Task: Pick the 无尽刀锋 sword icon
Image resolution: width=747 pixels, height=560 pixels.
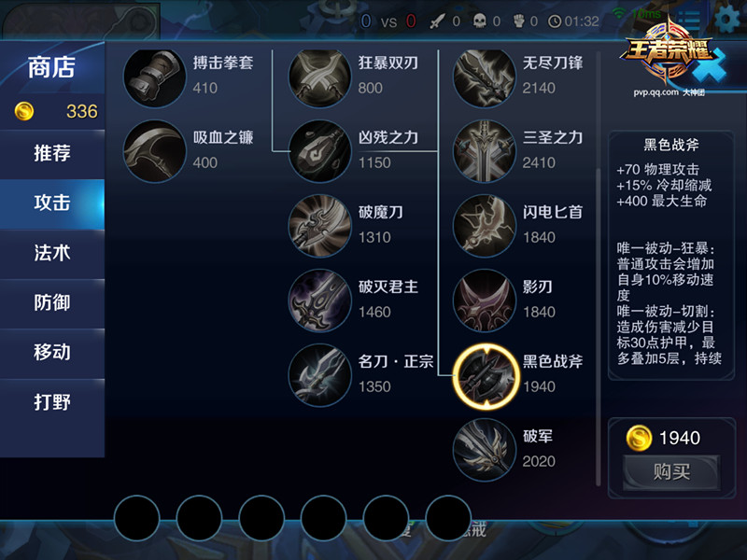Action: [485, 77]
